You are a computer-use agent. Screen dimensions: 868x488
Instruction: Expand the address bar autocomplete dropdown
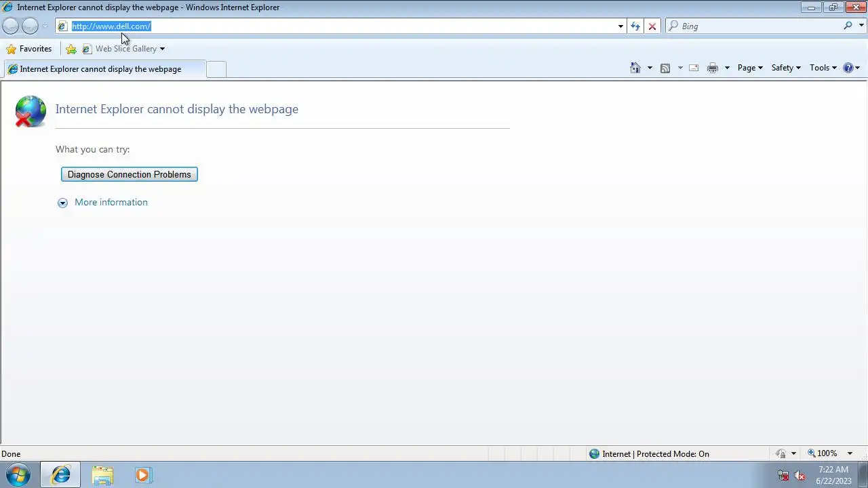[620, 26]
